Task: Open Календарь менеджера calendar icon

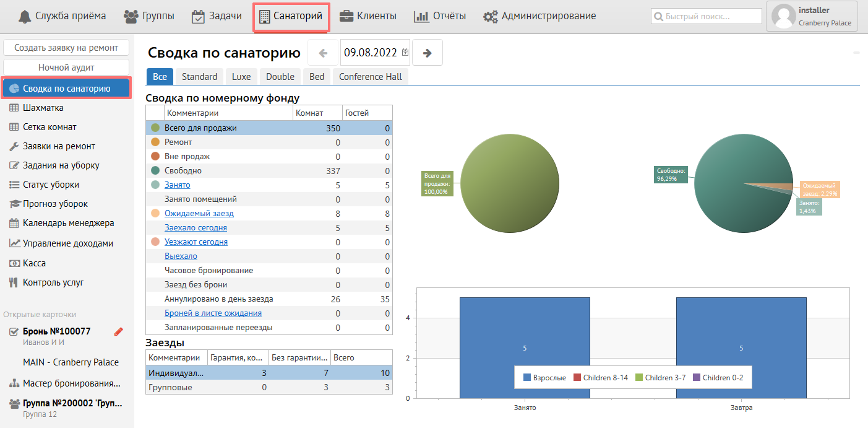Action: [14, 223]
